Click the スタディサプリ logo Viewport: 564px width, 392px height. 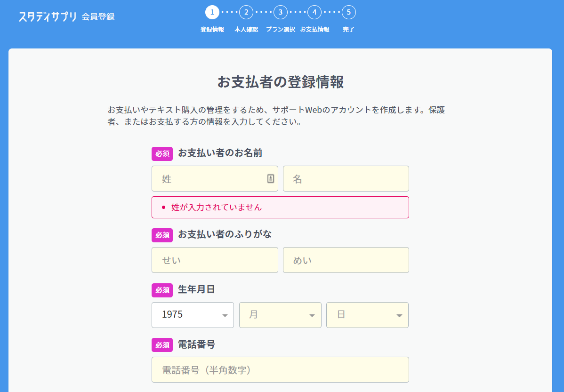[x=48, y=16]
